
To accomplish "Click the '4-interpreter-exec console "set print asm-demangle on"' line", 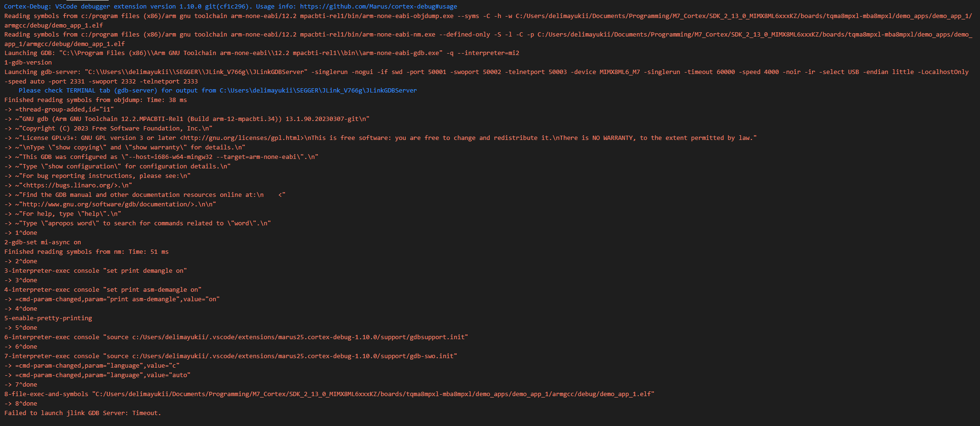I will (103, 290).
